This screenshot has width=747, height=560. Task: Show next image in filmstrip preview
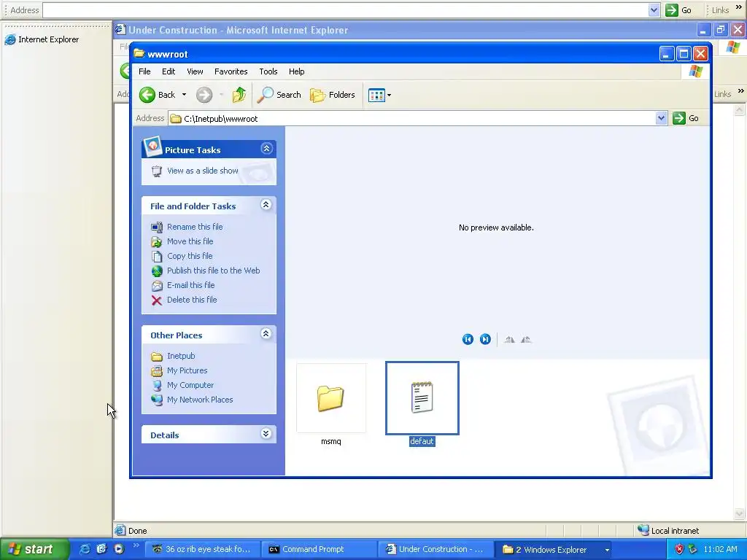pyautogui.click(x=485, y=339)
